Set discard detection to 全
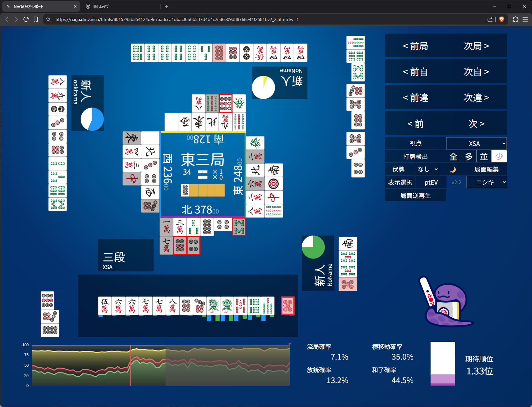The image size is (532, 407). [453, 157]
